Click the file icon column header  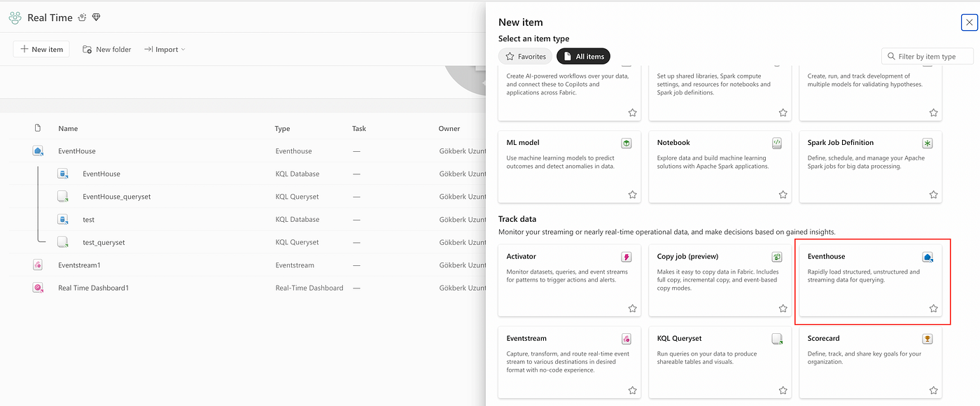38,128
